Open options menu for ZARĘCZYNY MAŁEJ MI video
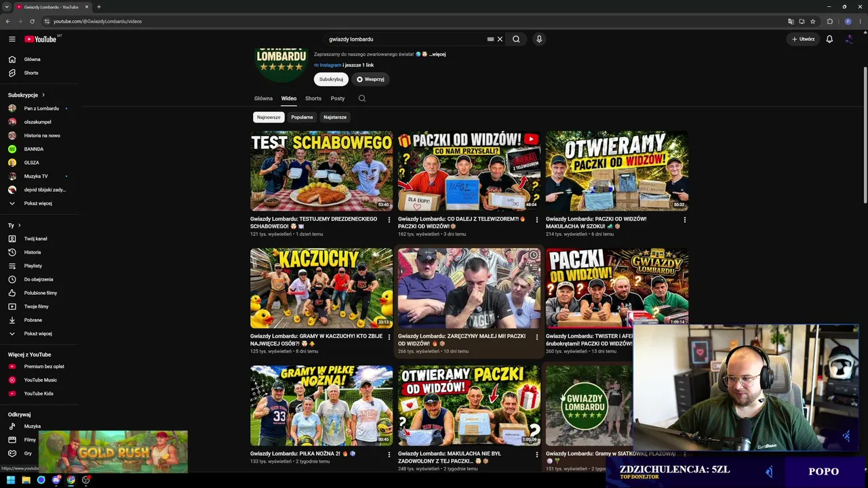 [537, 337]
